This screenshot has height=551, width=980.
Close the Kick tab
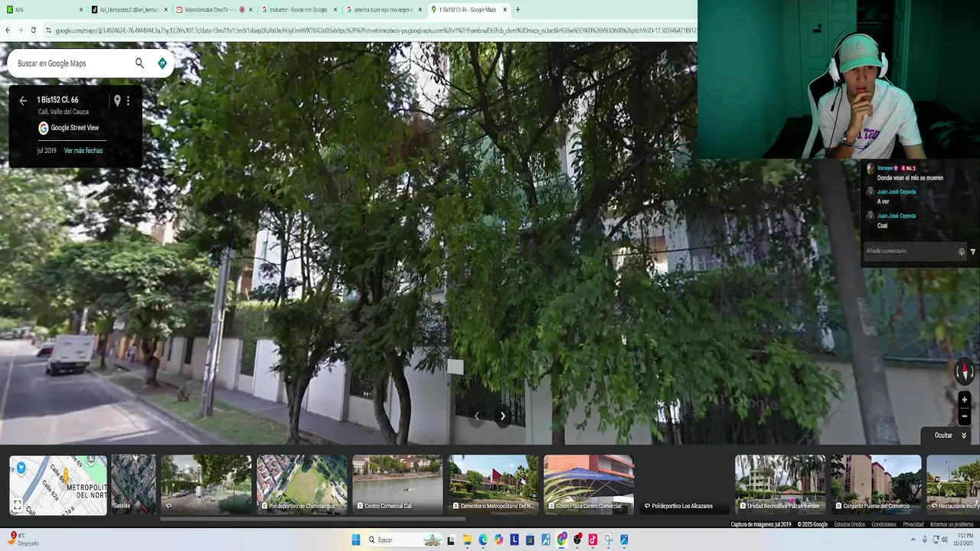point(81,10)
